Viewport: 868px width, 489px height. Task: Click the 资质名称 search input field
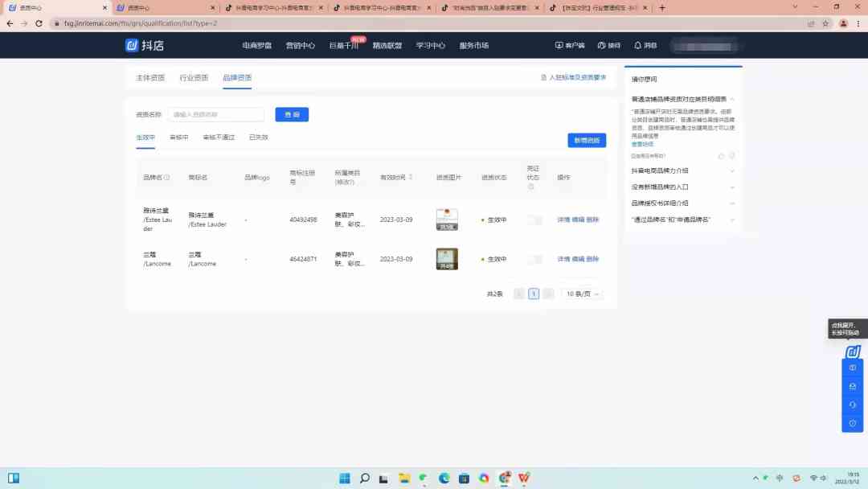click(216, 114)
